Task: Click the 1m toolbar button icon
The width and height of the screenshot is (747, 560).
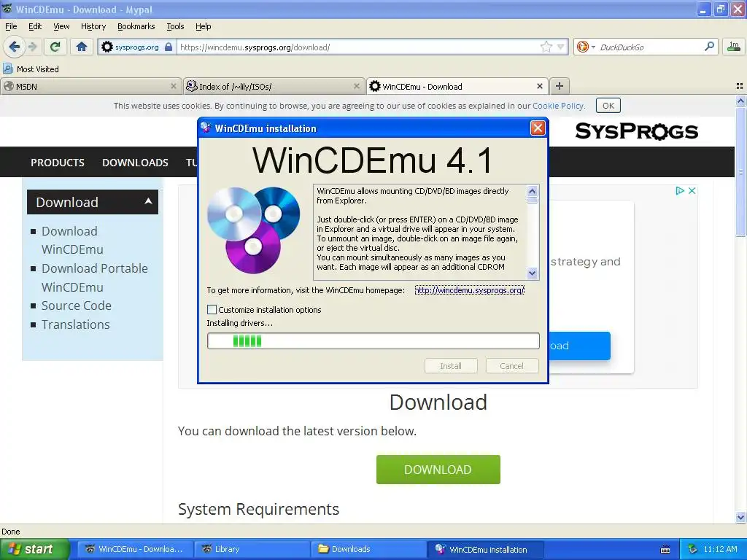Action: click(x=734, y=46)
